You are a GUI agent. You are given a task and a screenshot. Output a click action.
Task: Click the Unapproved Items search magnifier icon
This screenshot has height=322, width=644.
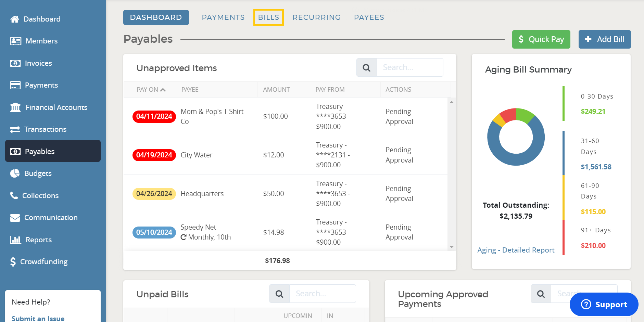pyautogui.click(x=366, y=68)
